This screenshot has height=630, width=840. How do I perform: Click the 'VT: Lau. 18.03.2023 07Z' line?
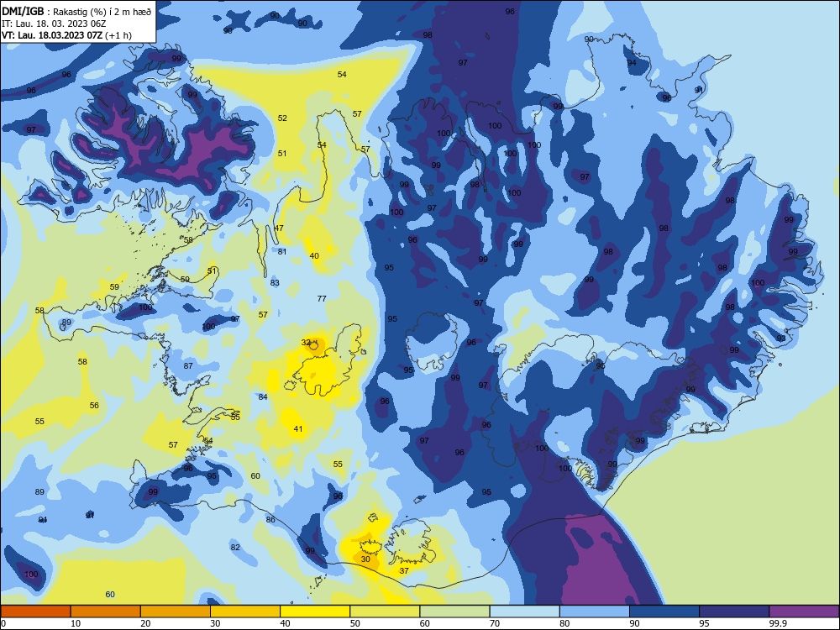(x=52, y=35)
